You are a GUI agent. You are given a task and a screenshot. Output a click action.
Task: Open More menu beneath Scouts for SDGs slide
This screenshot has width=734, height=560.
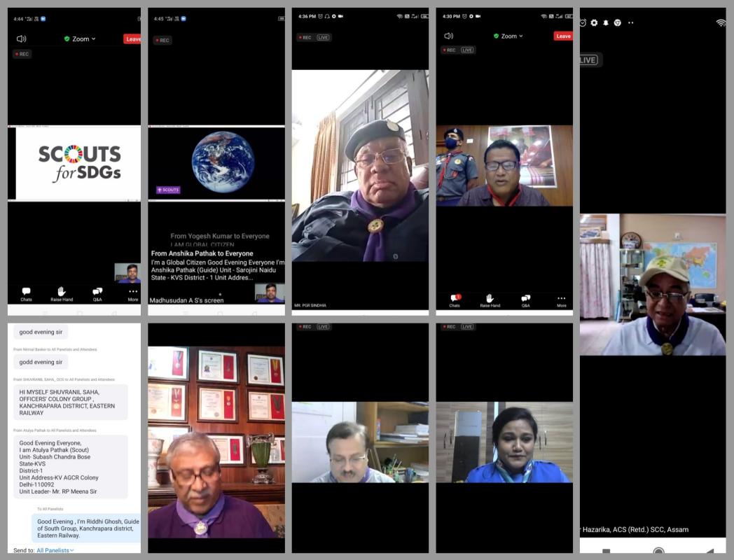click(x=132, y=293)
